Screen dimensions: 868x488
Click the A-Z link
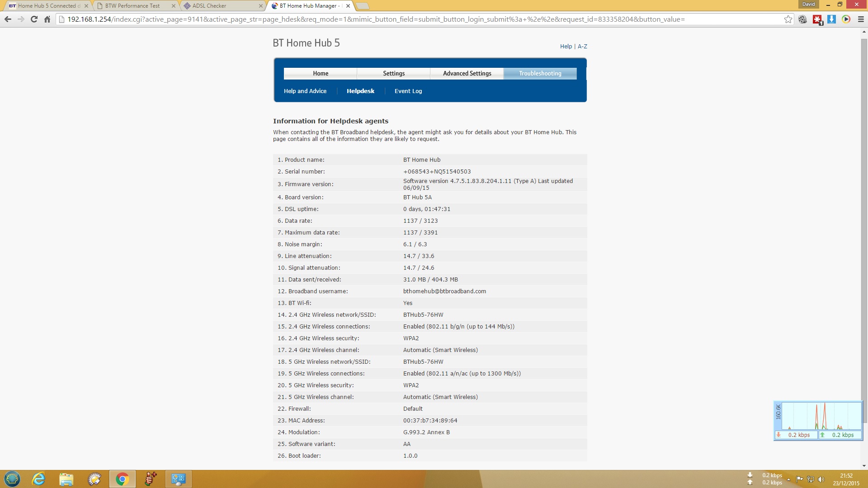(x=582, y=47)
